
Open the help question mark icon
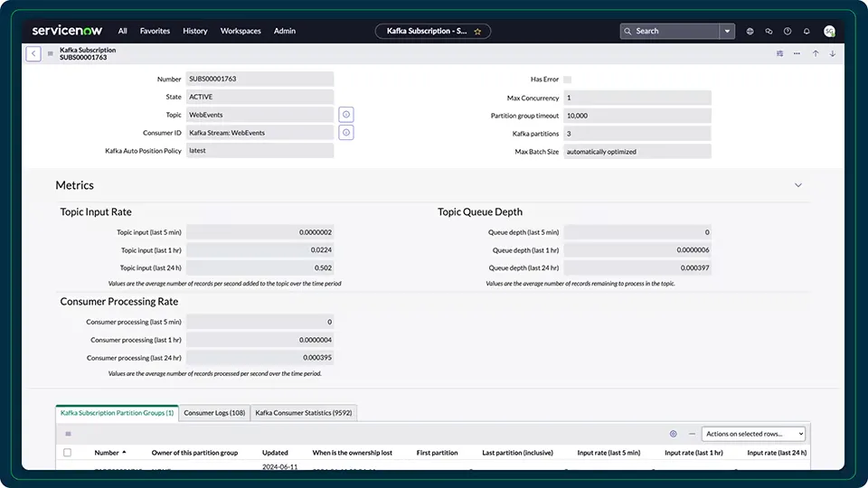[x=788, y=32]
